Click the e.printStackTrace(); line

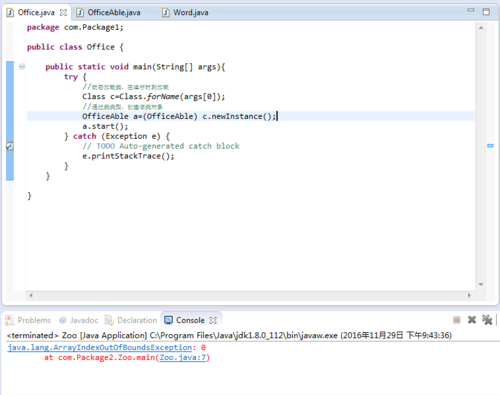pyautogui.click(x=128, y=156)
